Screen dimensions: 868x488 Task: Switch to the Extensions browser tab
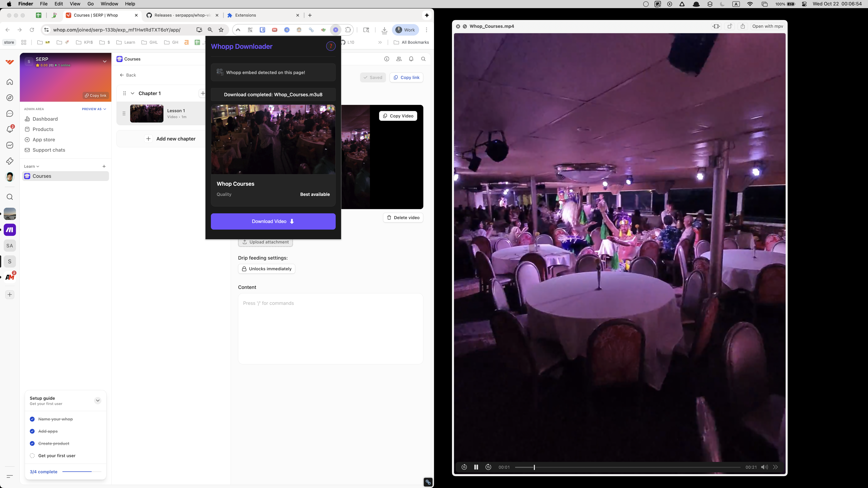(246, 15)
